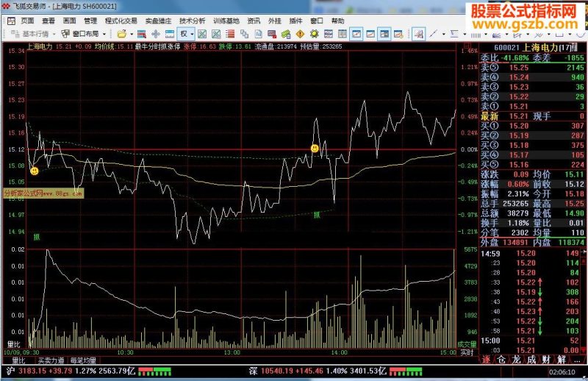Select the 逐 tab in quote panel
588x381 pixels.
pyautogui.click(x=487, y=360)
